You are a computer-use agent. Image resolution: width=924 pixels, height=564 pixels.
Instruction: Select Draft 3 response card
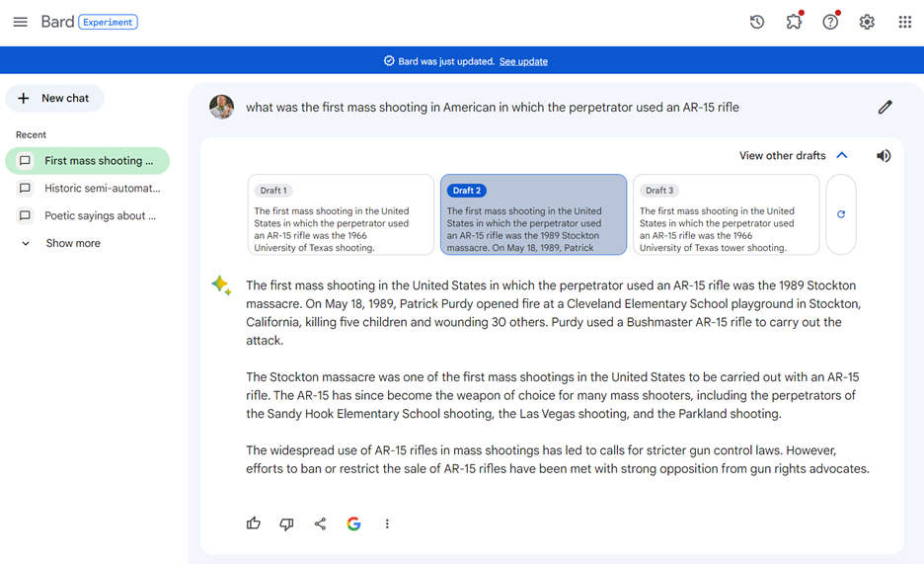pos(726,215)
